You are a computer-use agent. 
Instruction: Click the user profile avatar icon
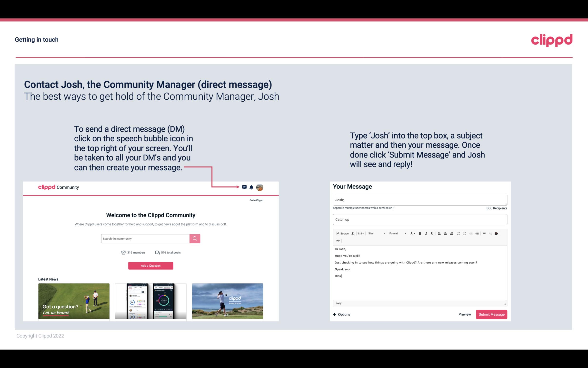pyautogui.click(x=260, y=187)
